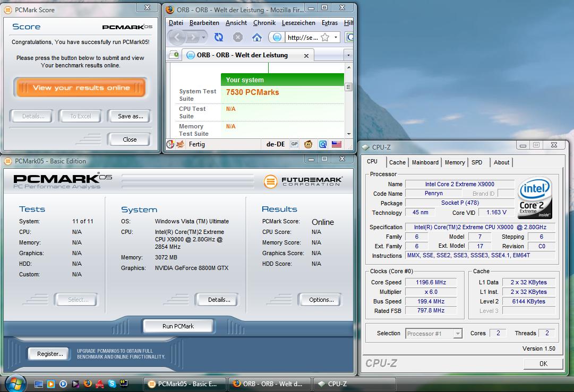Reload the page with the blue refresh icon
Screen dimensions: 574x392
pos(219,37)
